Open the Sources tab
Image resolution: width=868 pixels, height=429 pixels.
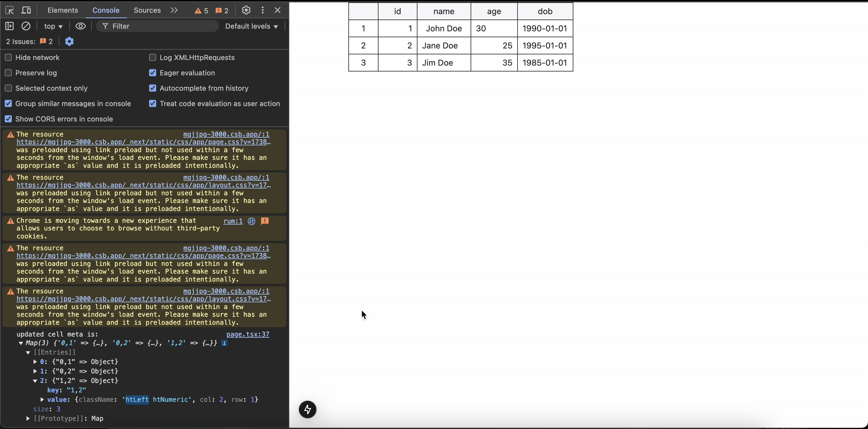click(147, 10)
